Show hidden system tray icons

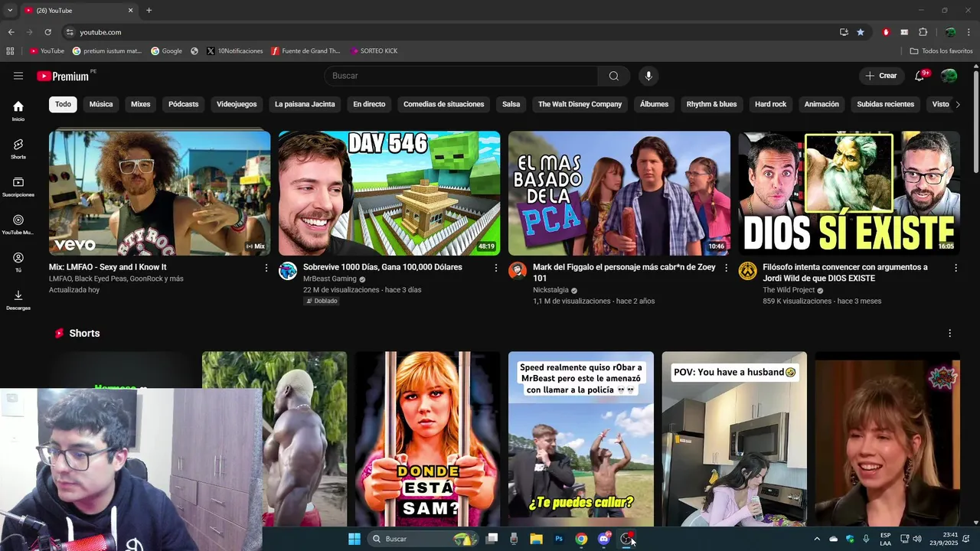[x=817, y=539]
